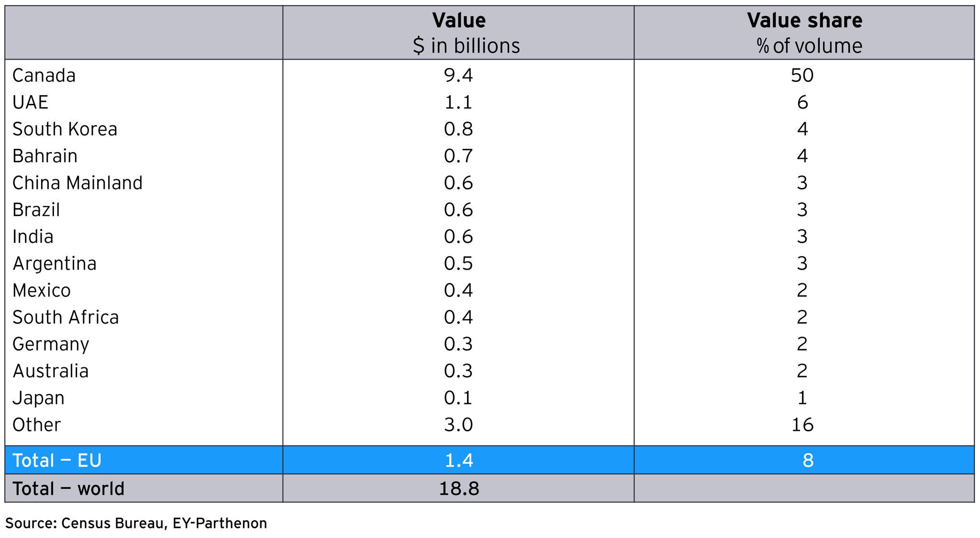Select the highlighted Total – EU row label

[x=57, y=460]
